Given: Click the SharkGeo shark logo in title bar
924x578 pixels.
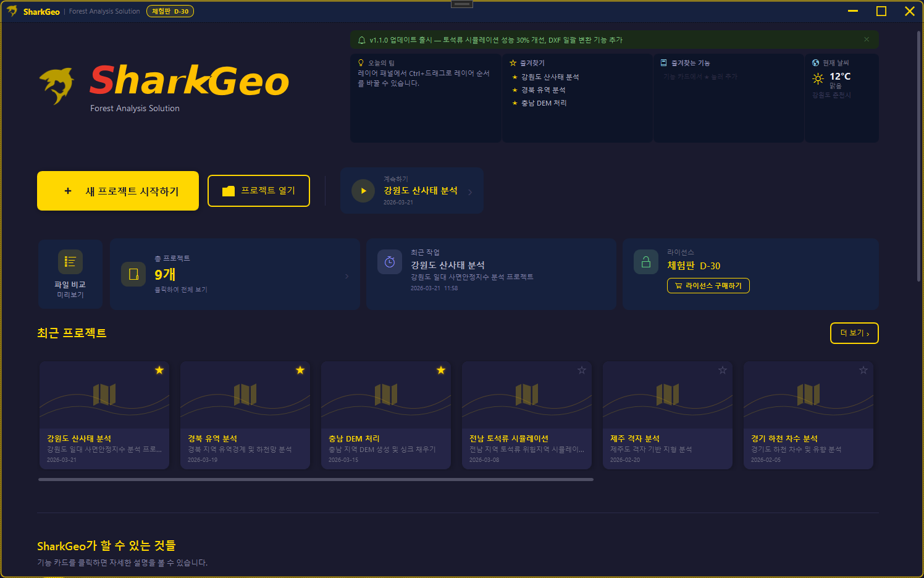Looking at the screenshot, I should [x=12, y=11].
